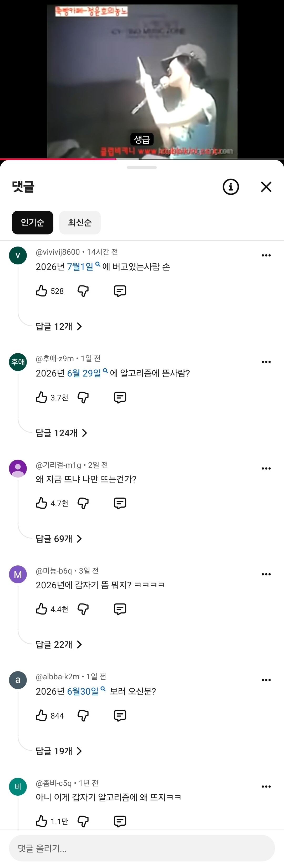This screenshot has height=868, width=284.
Task: Select the 최신순 sort tab
Action: pyautogui.click(x=80, y=222)
